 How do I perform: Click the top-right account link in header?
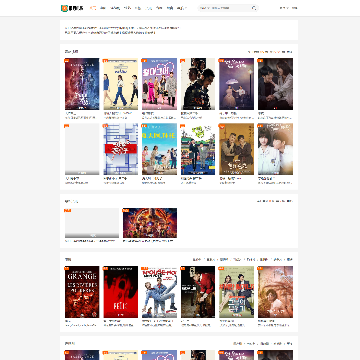click(x=289, y=8)
